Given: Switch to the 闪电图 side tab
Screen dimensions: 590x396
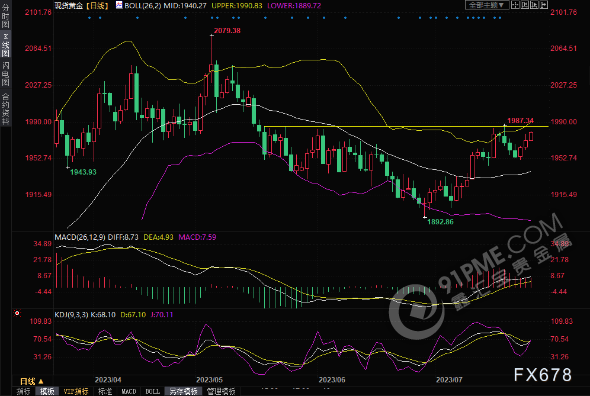Looking at the screenshot, I should 5,73.
